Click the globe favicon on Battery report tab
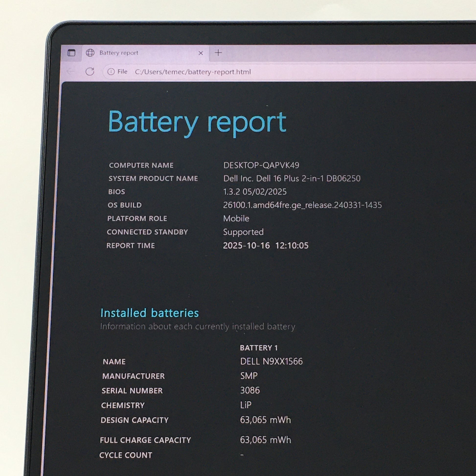This screenshot has width=476, height=476. (90, 53)
